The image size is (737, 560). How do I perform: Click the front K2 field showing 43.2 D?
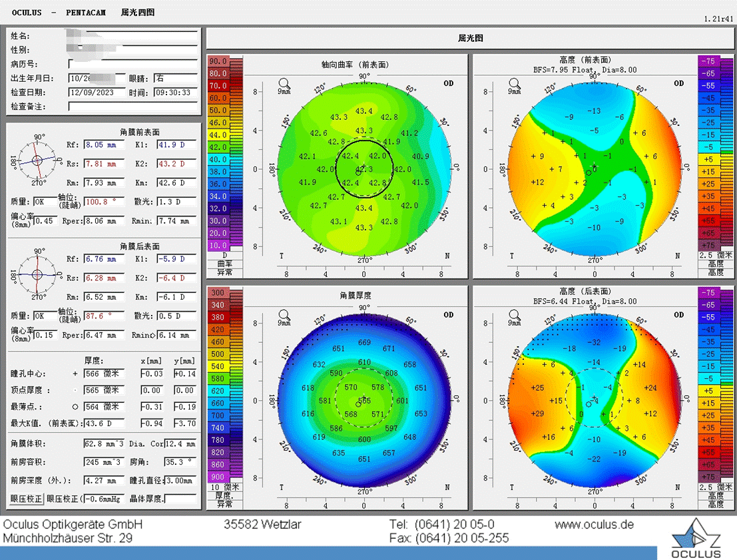[176, 164]
